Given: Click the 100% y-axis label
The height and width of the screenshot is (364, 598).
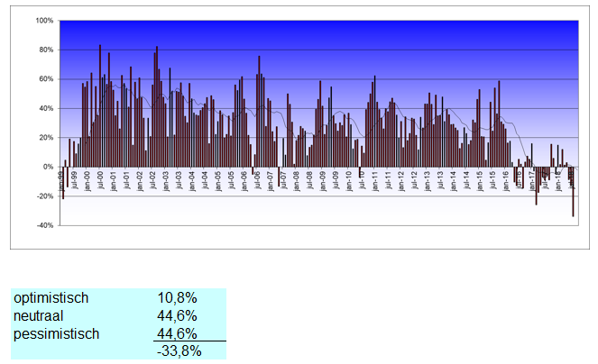Looking at the screenshot, I should pos(43,20).
